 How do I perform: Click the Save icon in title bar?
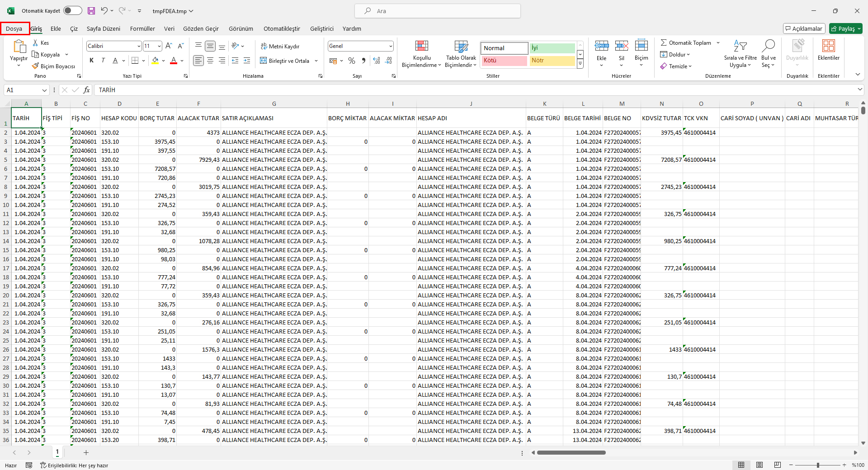(91, 11)
